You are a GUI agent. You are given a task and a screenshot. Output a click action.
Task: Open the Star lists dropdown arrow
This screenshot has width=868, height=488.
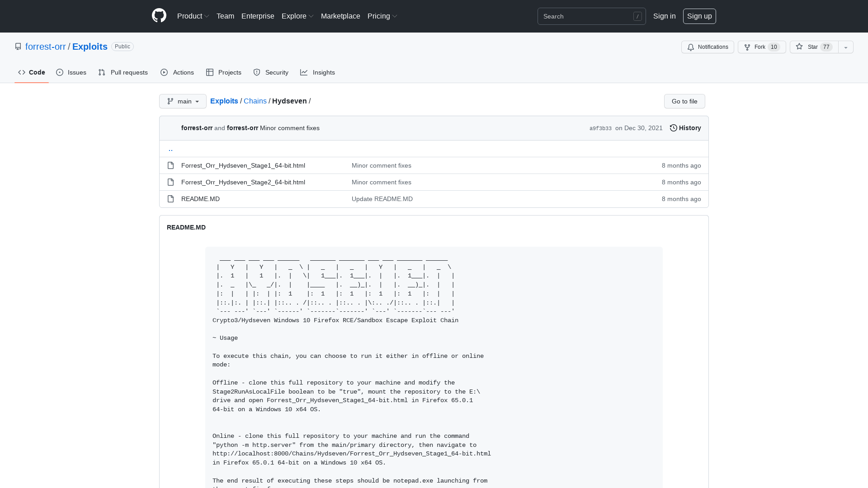coord(846,47)
